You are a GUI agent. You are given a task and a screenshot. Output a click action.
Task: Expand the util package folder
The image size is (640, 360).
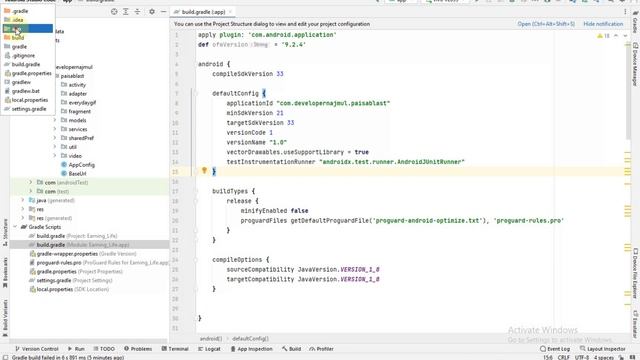click(55, 147)
